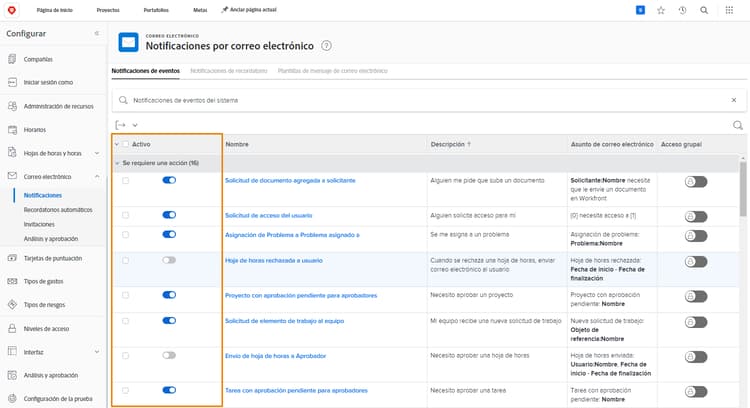Enable Hoja de horas rechazada a usuario notification
Viewport: 750px width, 408px height.
[169, 260]
